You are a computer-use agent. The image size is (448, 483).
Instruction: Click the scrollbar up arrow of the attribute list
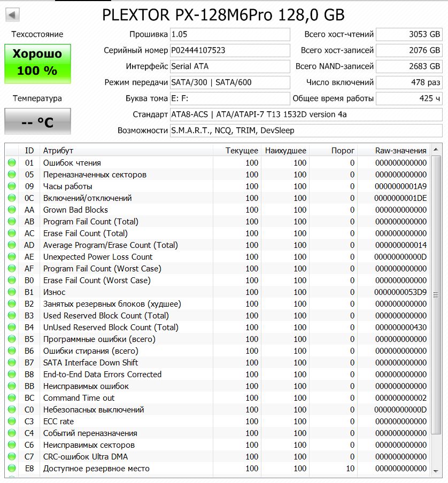pos(436,150)
